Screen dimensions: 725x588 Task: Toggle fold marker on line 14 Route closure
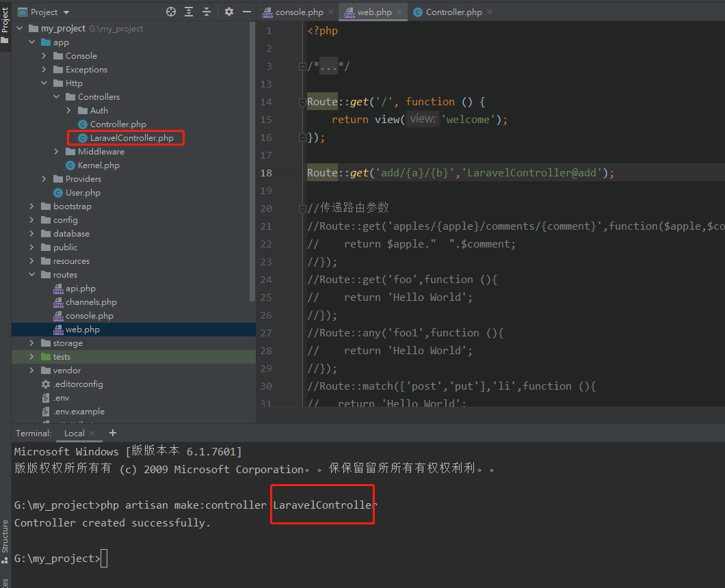click(302, 102)
